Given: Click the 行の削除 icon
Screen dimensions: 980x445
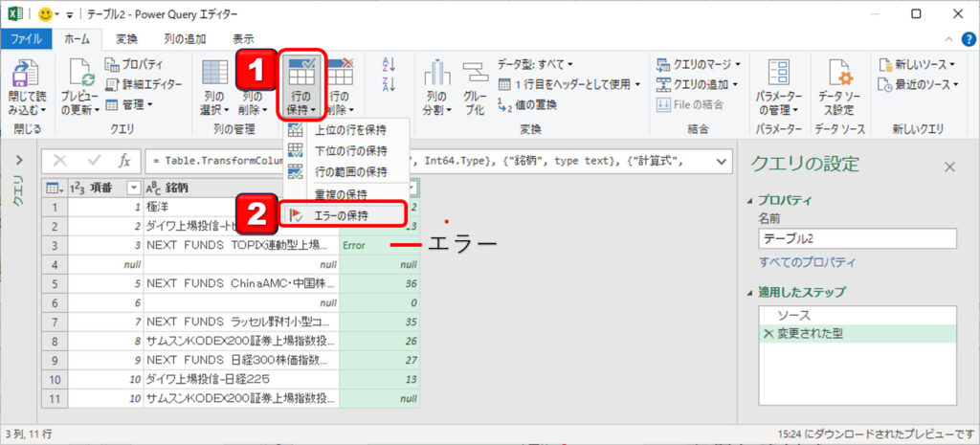Looking at the screenshot, I should click(x=341, y=73).
